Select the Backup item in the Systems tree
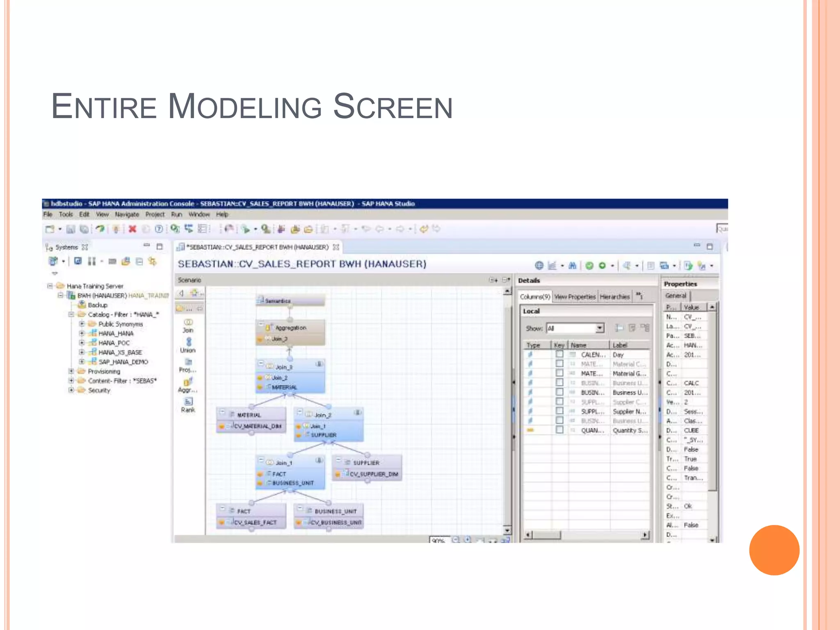Viewport: 840px width, 630px height. click(98, 305)
